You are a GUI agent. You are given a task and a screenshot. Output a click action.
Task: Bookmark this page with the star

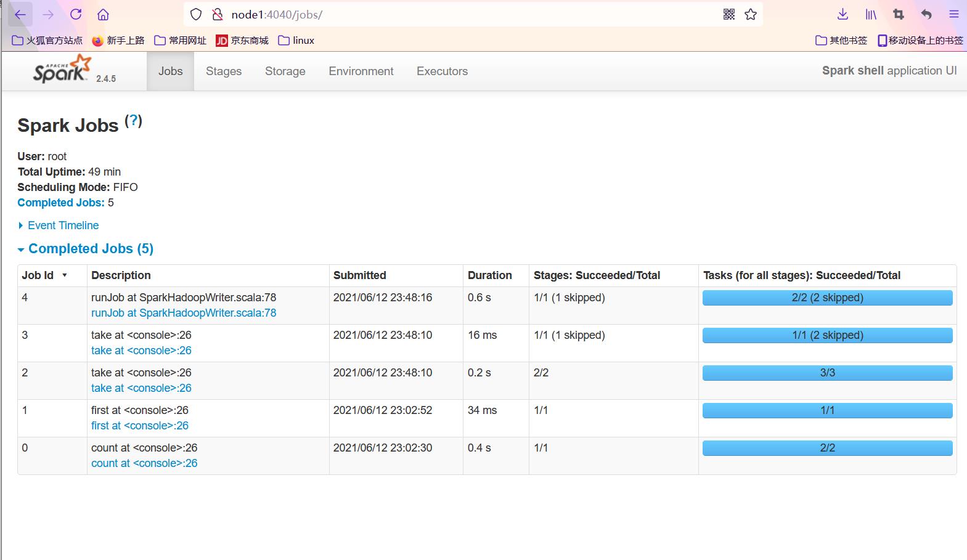coord(751,14)
